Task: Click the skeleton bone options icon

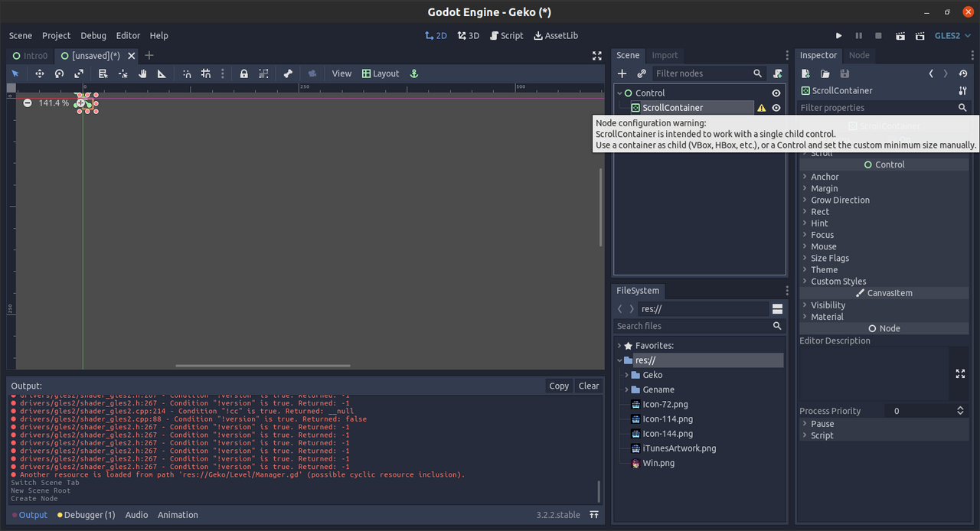Action: (288, 73)
